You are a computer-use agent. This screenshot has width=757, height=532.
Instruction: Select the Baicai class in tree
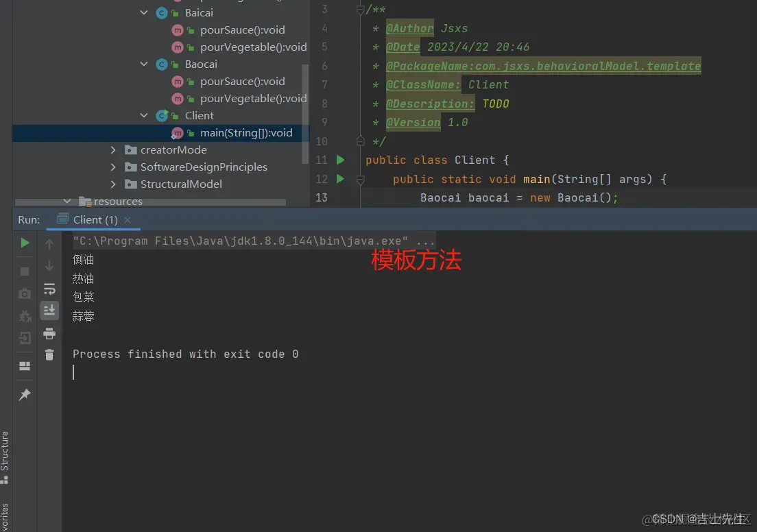pos(199,13)
